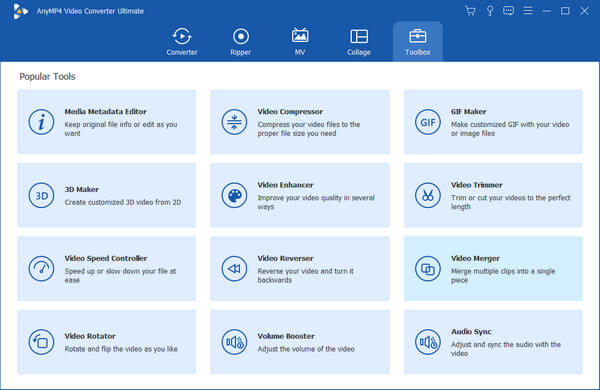Launch Video Enhancer tool title

coord(285,185)
